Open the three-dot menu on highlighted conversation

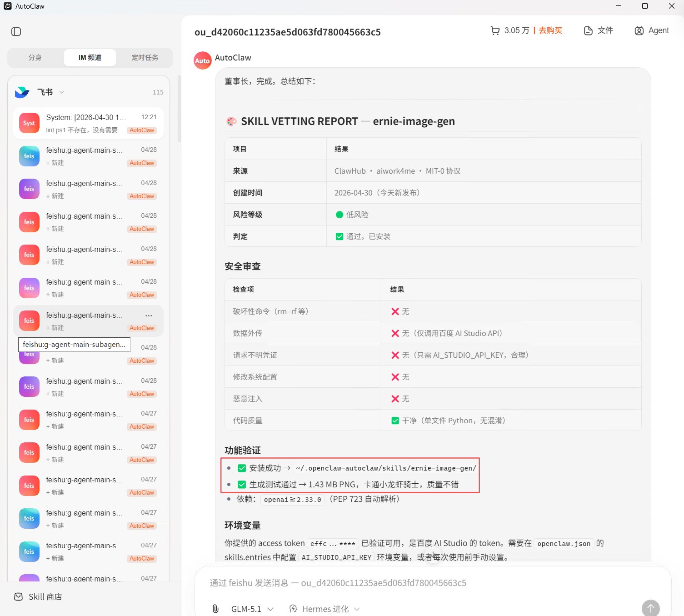pos(149,316)
